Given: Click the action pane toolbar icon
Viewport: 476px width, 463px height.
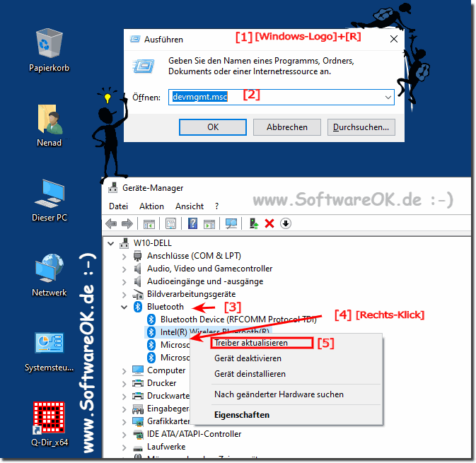Looking at the screenshot, I should [209, 224].
